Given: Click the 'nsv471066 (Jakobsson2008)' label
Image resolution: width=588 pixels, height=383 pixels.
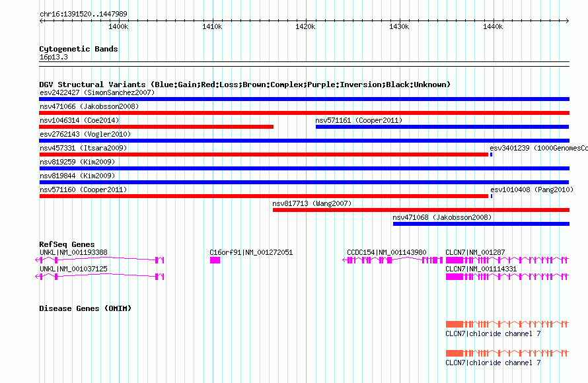Looking at the screenshot, I should pos(89,106).
